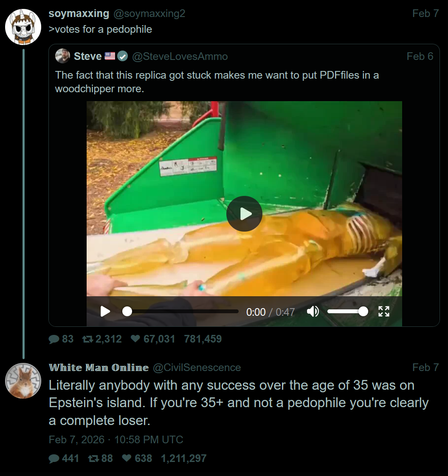Open the White Man Online squirrel avatar
Screen dimensions: 448x476
click(23, 381)
